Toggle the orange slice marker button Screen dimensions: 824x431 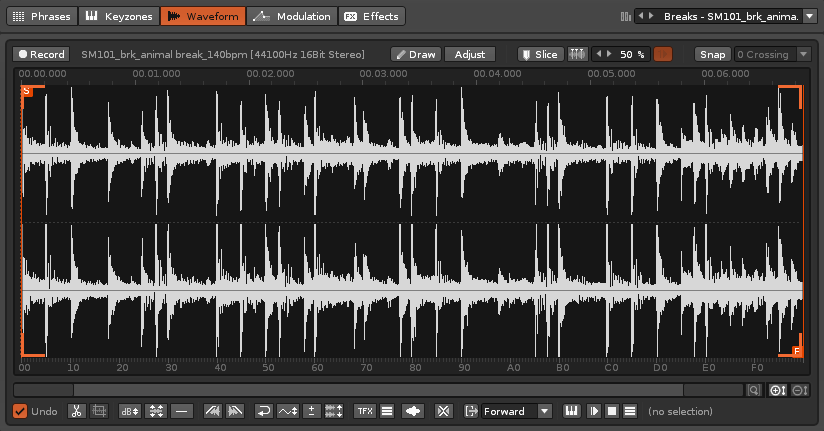(x=662, y=54)
